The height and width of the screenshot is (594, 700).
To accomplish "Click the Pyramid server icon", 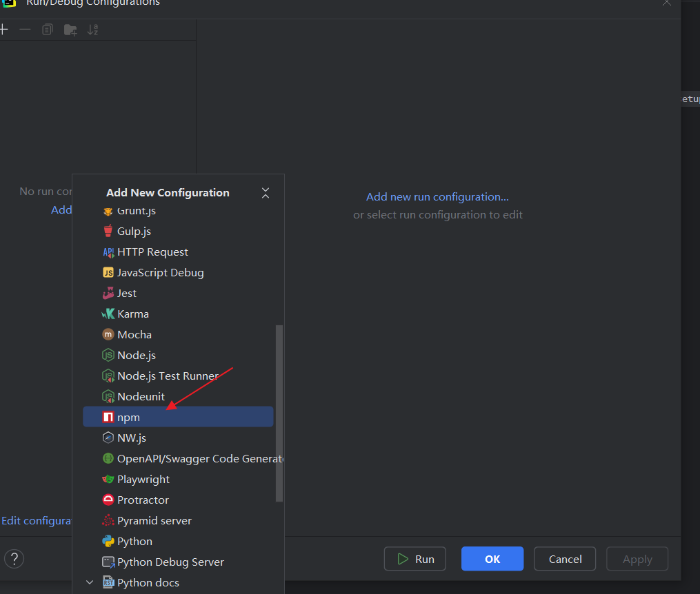I will pyautogui.click(x=108, y=520).
